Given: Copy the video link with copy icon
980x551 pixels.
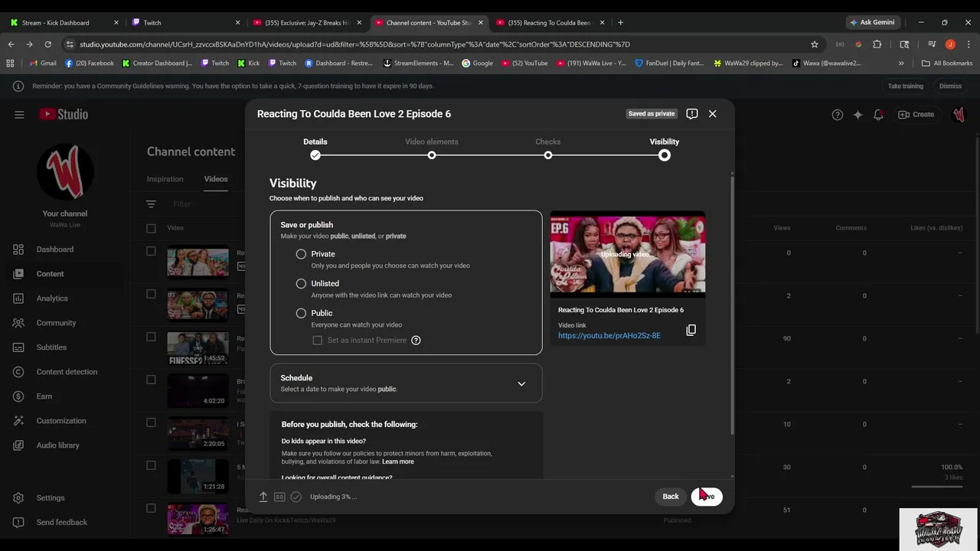Looking at the screenshot, I should (x=691, y=330).
